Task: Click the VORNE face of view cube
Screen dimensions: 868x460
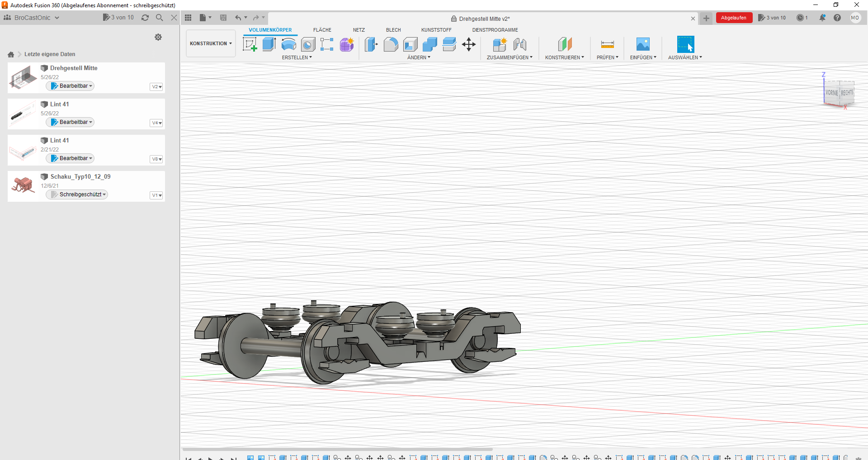Action: [x=832, y=93]
